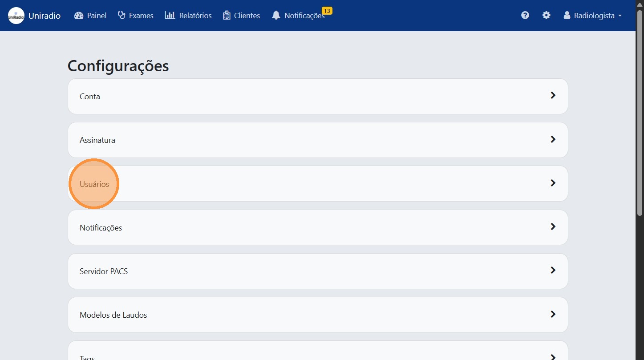Open the Relatórios menu item
Viewport: 644px width, 360px height.
click(x=195, y=16)
